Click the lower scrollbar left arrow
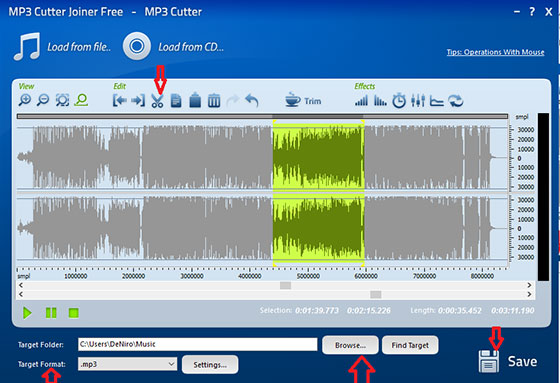This screenshot has height=383, width=560. tap(21, 294)
